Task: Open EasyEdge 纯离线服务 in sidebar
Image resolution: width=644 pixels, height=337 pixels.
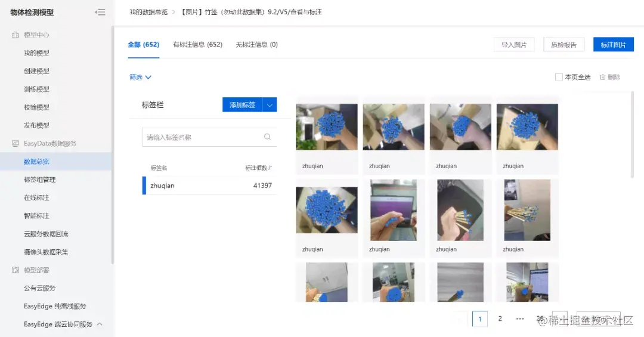Action: (55, 306)
